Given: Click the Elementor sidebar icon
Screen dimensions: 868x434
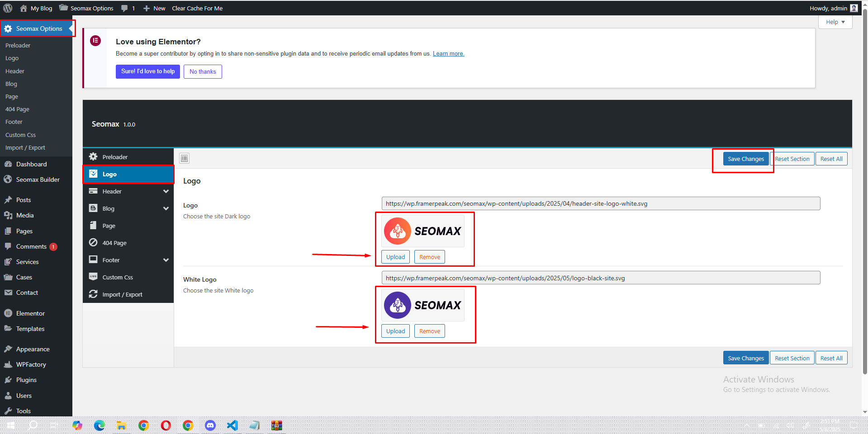Looking at the screenshot, I should tap(8, 313).
